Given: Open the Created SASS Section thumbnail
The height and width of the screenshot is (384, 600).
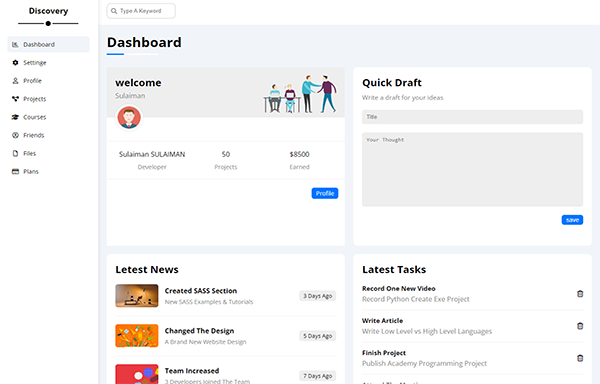Looking at the screenshot, I should click(x=137, y=296).
